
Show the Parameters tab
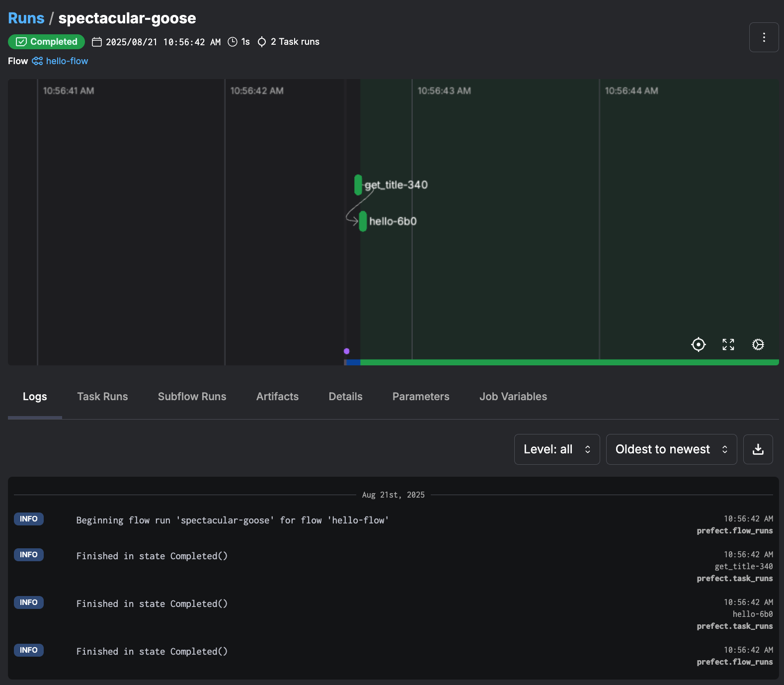click(x=420, y=397)
